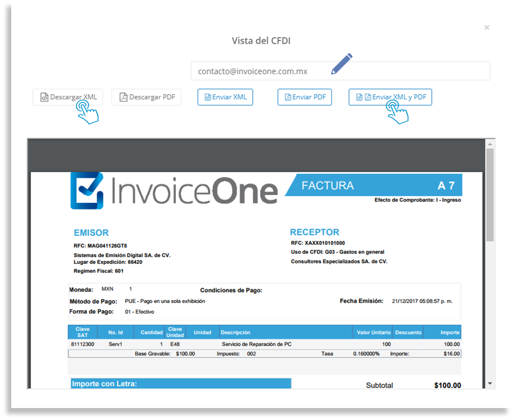Send the invoice with Enviar XML
The image size is (513, 420).
click(225, 97)
